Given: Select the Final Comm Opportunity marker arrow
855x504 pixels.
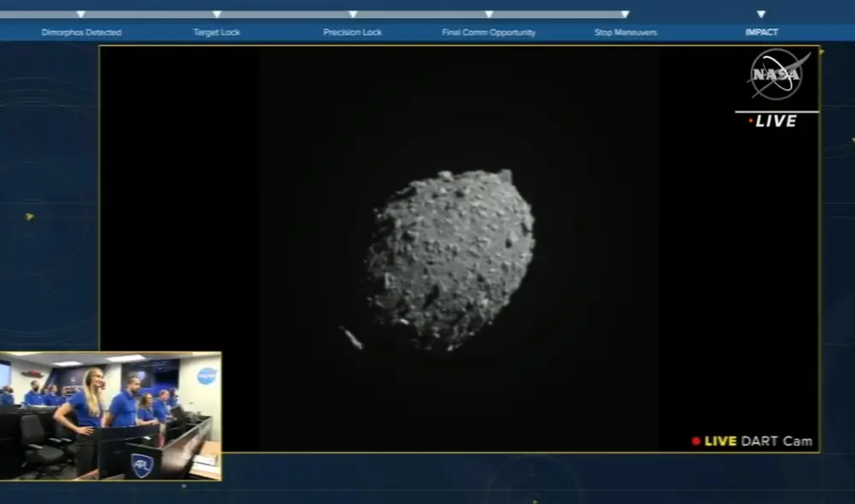Looking at the screenshot, I should coord(488,14).
